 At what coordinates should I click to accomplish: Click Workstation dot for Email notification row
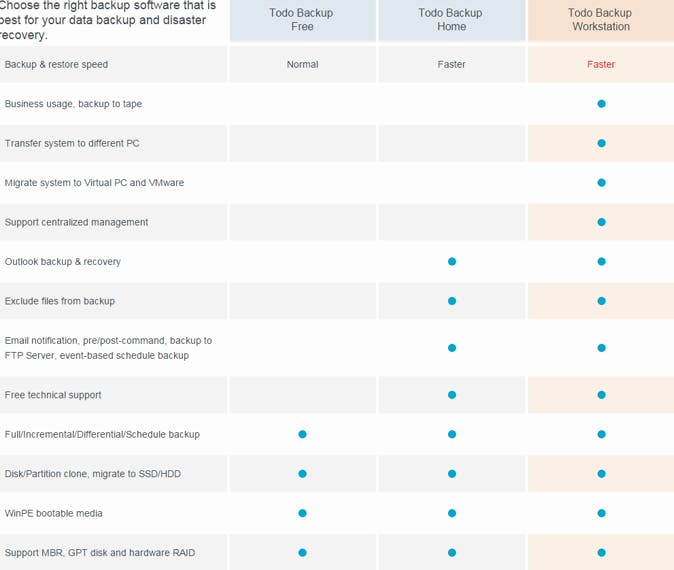[601, 348]
